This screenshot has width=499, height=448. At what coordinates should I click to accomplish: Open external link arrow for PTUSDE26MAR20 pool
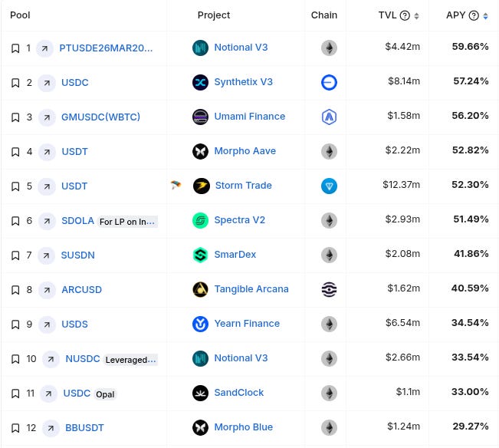[x=45, y=48]
